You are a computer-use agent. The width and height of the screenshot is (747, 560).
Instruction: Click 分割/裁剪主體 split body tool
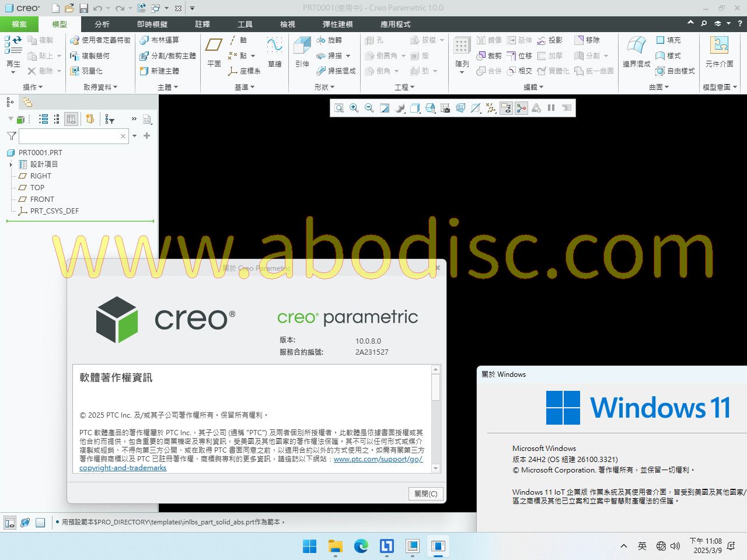pos(167,55)
